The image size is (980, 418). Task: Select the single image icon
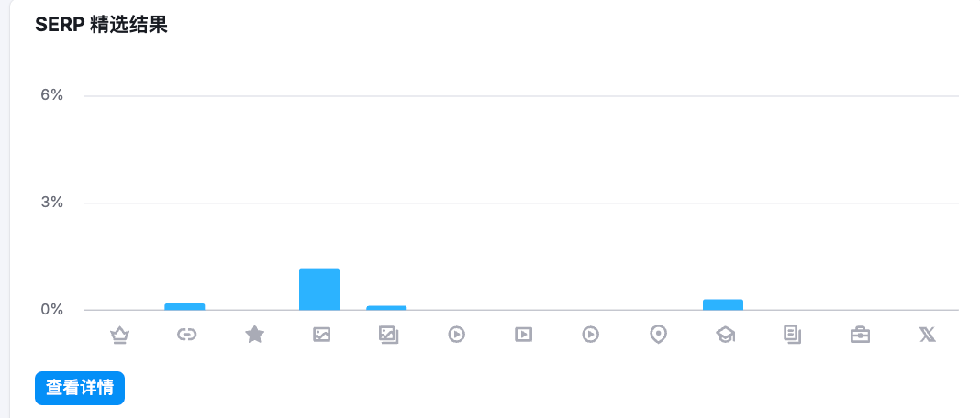[321, 335]
